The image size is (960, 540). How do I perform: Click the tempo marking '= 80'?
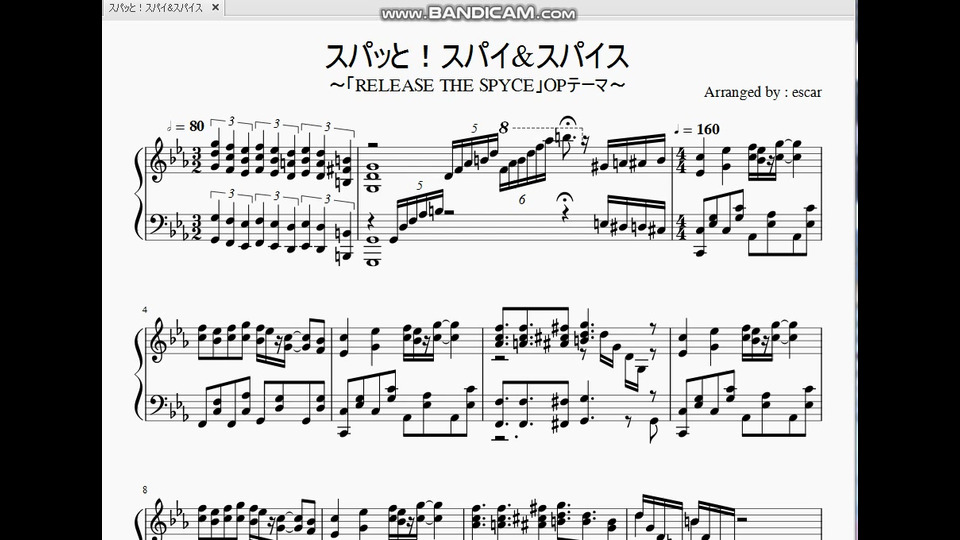[x=186, y=126]
